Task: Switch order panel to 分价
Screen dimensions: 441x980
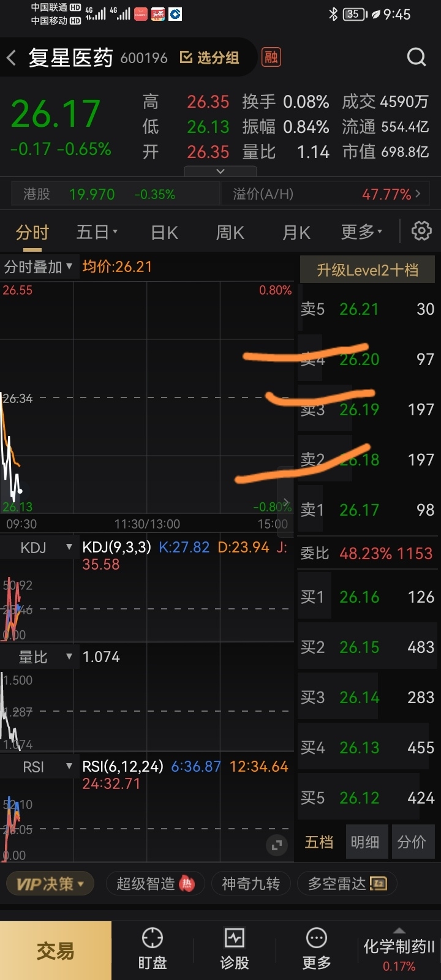Action: (411, 842)
